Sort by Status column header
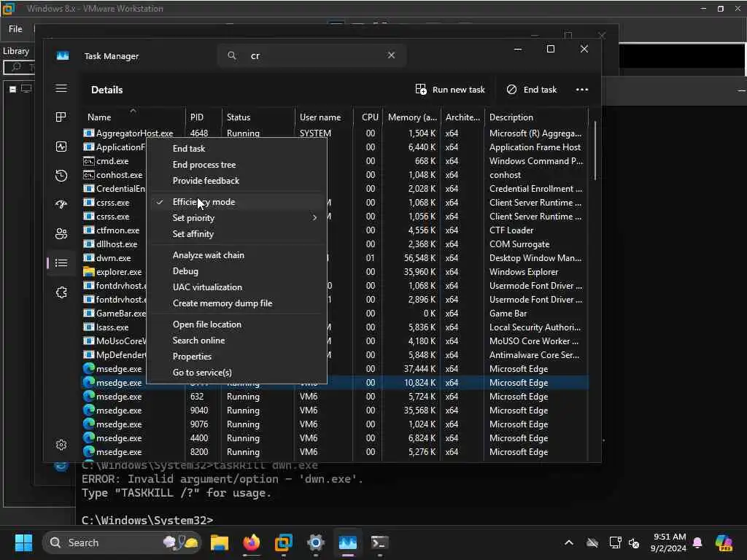Screen dimensions: 747x560 tap(239, 117)
